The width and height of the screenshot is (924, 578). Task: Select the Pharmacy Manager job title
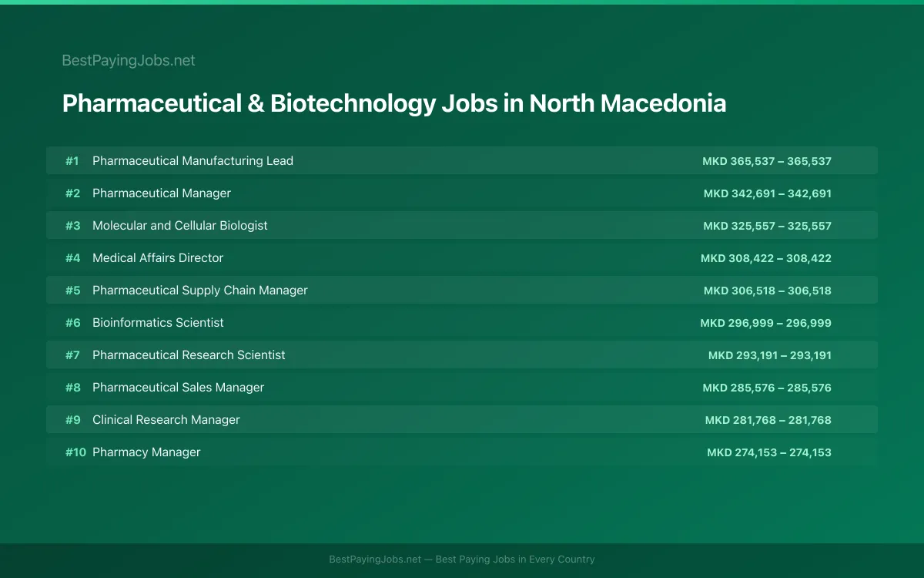[x=146, y=452]
